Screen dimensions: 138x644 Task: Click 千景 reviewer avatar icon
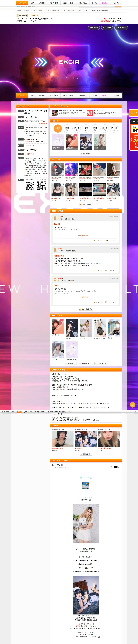coord(55,250)
